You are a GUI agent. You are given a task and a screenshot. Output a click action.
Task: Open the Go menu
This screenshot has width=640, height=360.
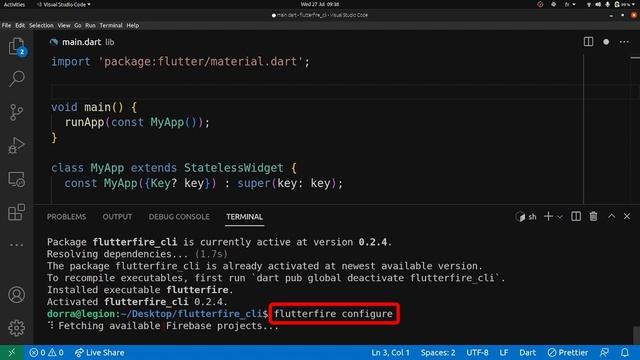click(x=78, y=25)
